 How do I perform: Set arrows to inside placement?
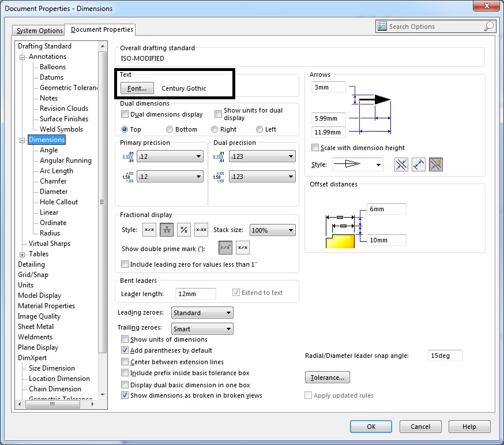tap(419, 164)
